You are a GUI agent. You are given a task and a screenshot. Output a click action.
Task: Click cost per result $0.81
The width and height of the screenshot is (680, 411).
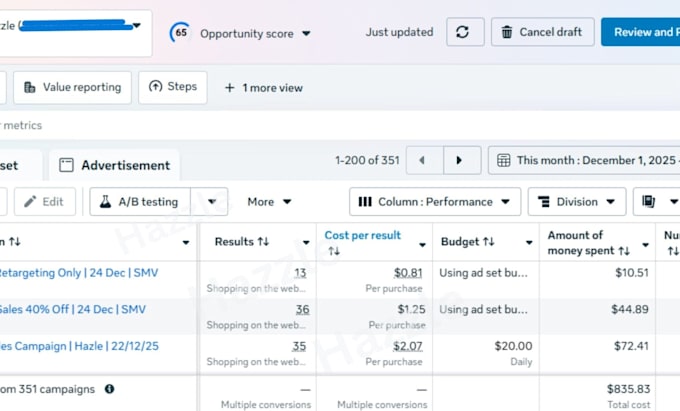[x=408, y=273]
